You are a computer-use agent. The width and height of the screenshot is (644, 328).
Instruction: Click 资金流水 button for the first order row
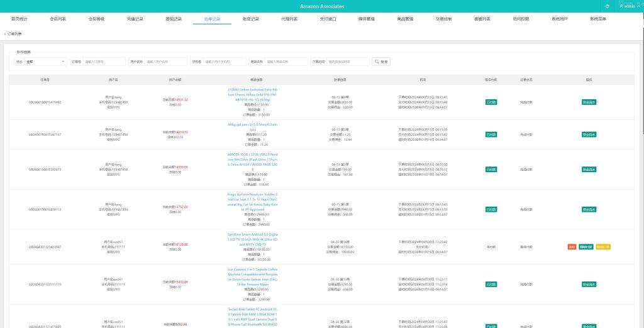coord(589,102)
